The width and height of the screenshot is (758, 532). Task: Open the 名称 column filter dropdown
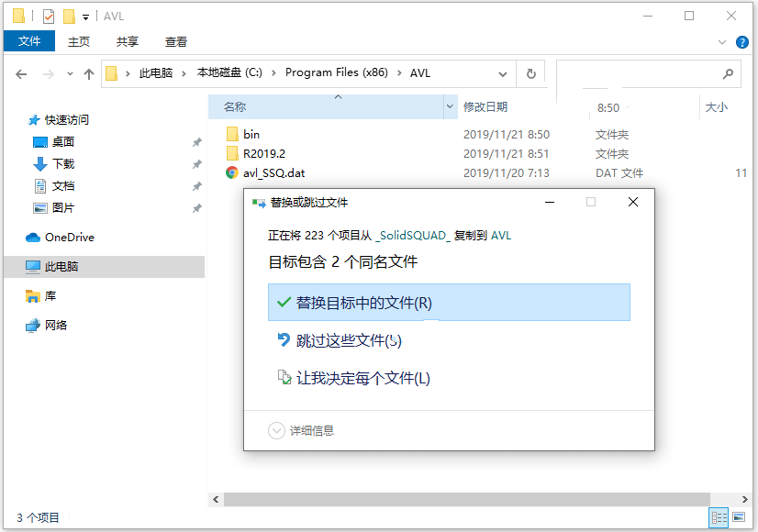pos(450,106)
